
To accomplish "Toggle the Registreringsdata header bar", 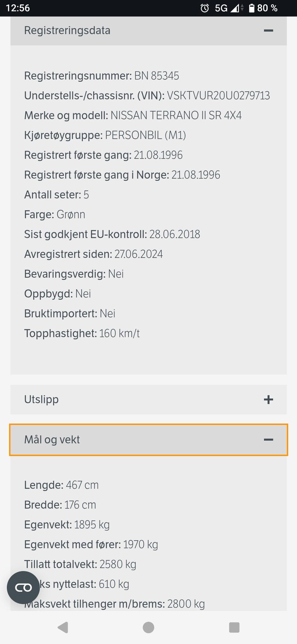I will tap(148, 31).
